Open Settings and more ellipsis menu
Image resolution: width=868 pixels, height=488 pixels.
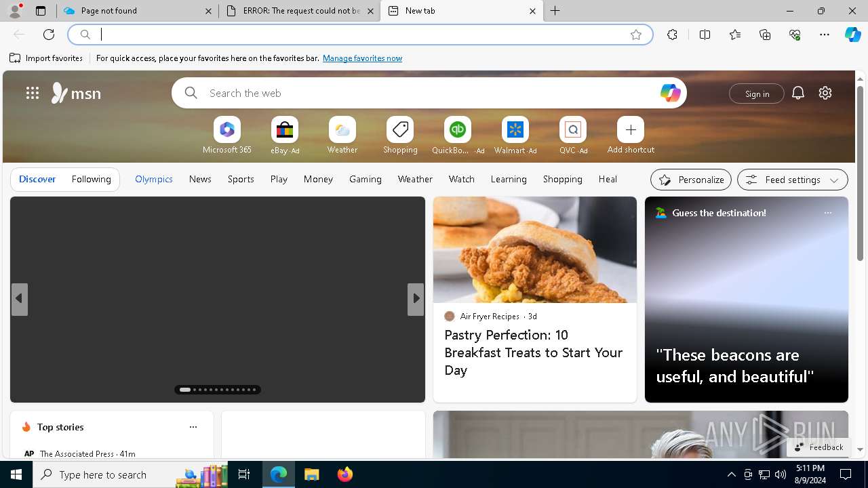[x=825, y=35]
